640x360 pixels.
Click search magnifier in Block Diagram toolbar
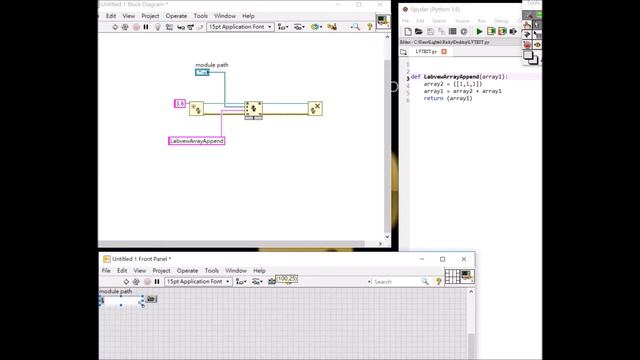point(356,27)
